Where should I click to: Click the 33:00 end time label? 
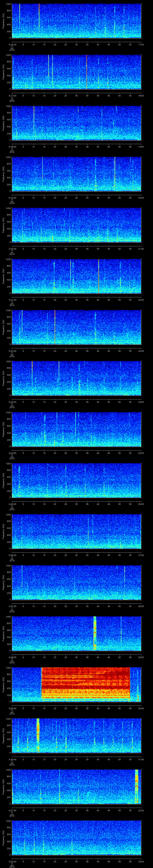pos(141,861)
